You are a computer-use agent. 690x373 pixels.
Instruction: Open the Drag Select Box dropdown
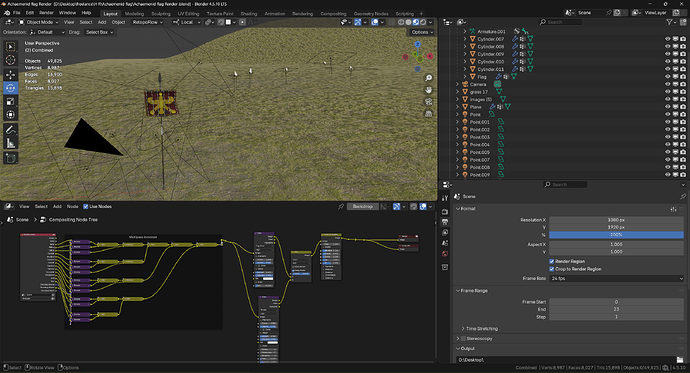point(99,32)
